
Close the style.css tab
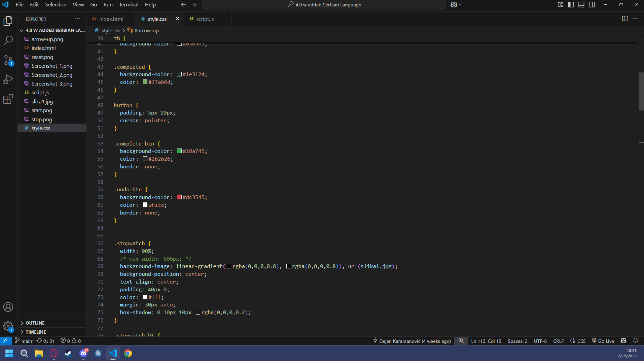click(x=177, y=19)
